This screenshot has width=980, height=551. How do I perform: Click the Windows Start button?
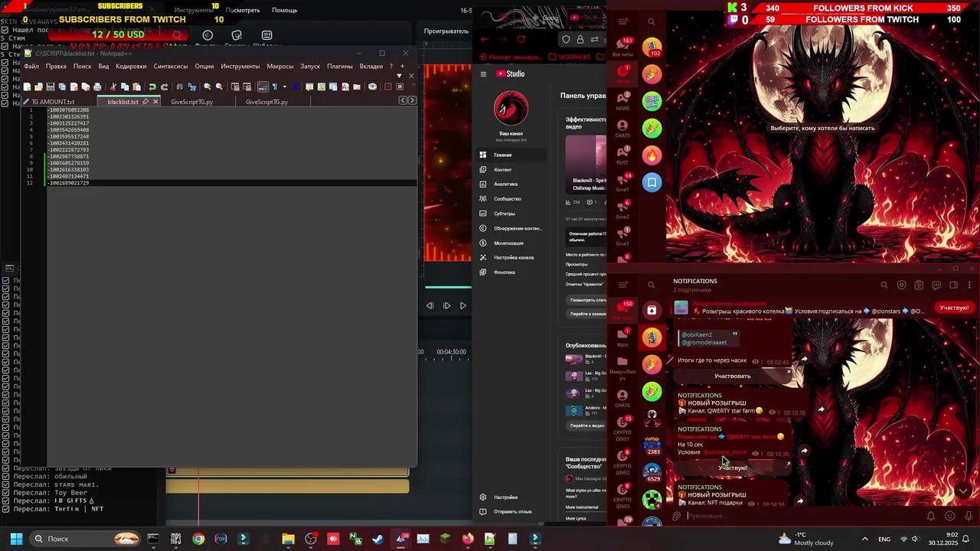(16, 539)
